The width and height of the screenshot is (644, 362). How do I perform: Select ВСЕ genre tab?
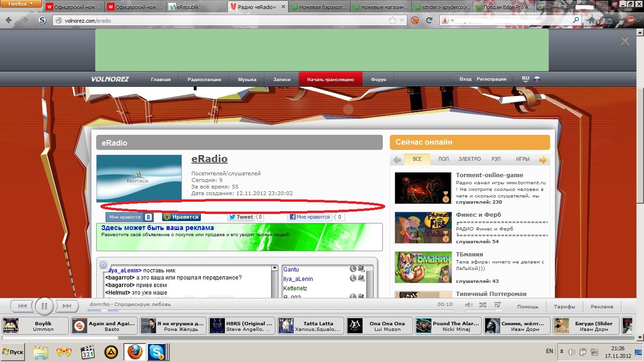[417, 159]
